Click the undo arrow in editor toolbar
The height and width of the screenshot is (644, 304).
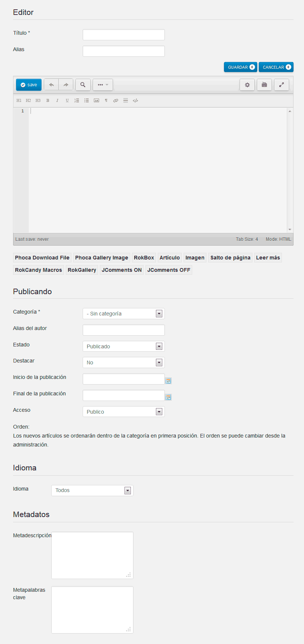coord(51,85)
